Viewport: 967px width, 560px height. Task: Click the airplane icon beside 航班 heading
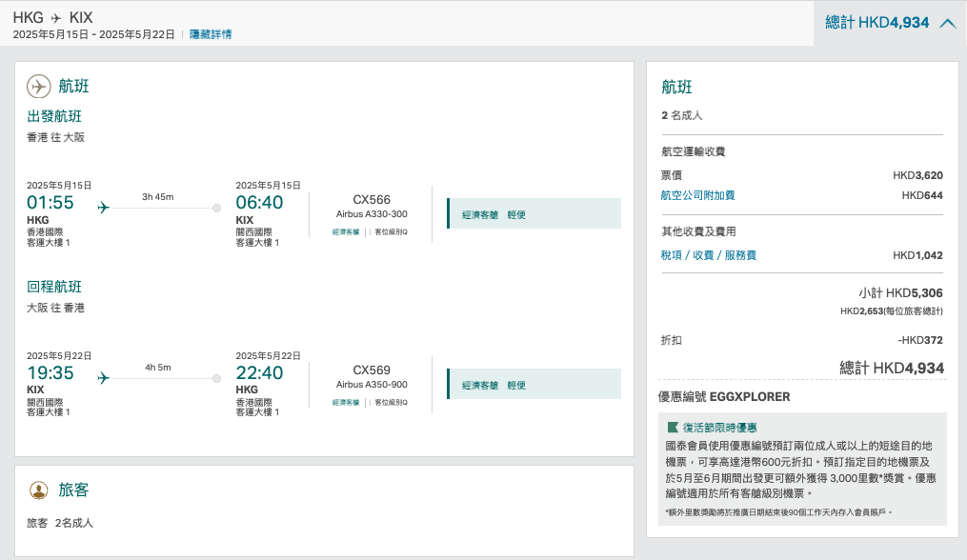pyautogui.click(x=39, y=87)
